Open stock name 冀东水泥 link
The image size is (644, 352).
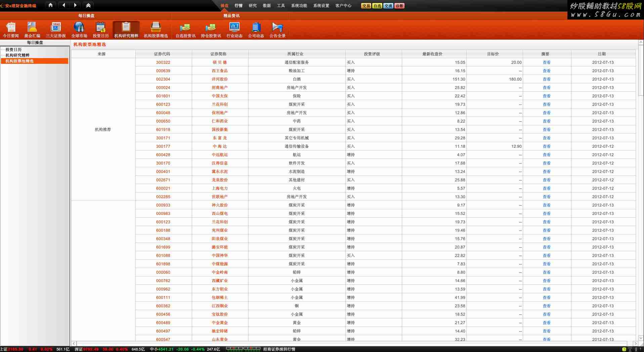pos(220,172)
